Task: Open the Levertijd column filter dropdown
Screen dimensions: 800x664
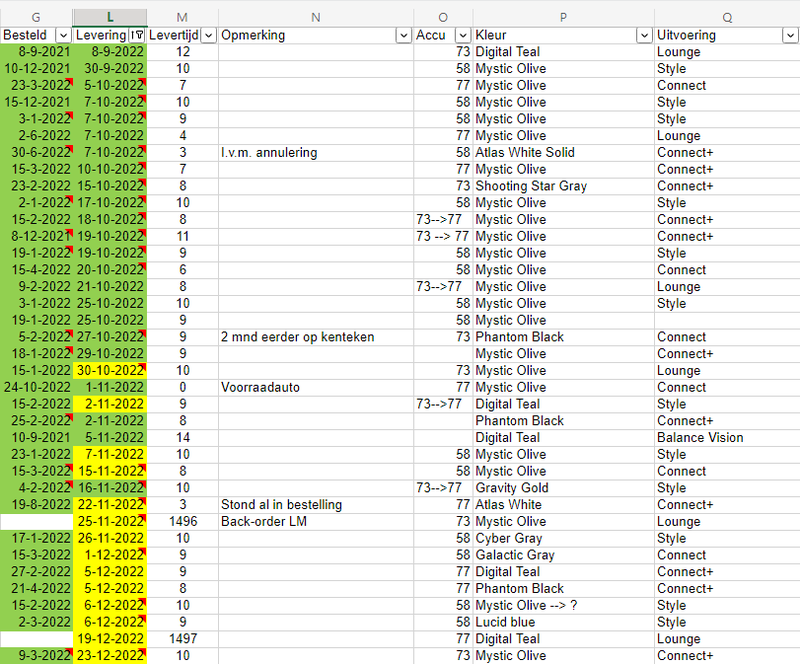Action: point(208,35)
